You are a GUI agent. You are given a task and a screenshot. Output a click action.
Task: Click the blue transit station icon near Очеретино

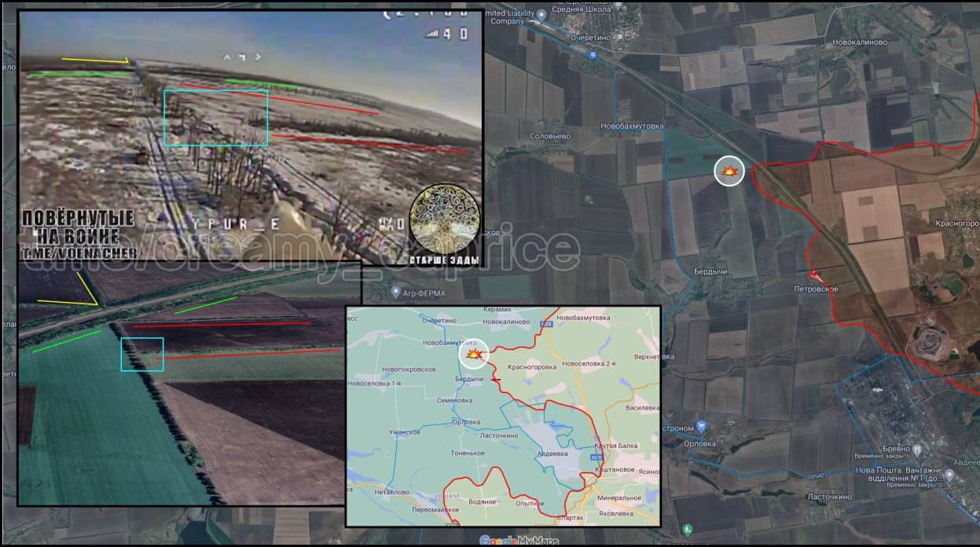coord(592,55)
